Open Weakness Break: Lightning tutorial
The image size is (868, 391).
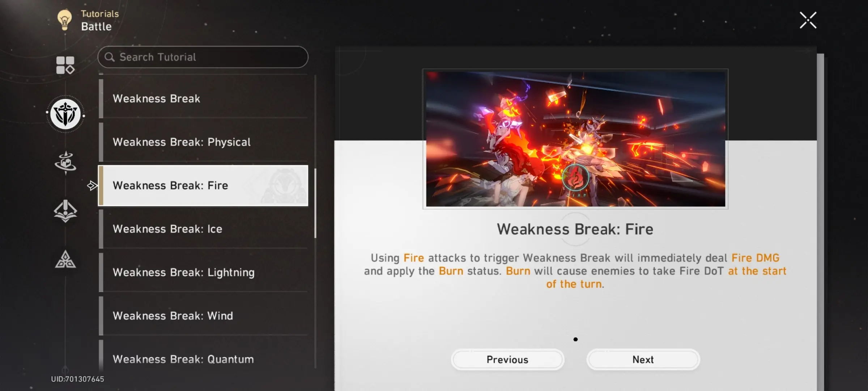(x=203, y=272)
